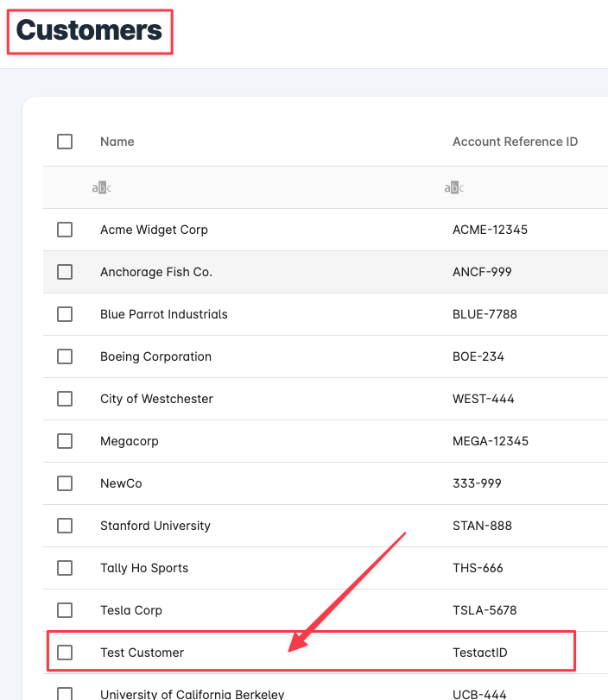
Task: Sort by the Name column header
Action: [x=117, y=142]
